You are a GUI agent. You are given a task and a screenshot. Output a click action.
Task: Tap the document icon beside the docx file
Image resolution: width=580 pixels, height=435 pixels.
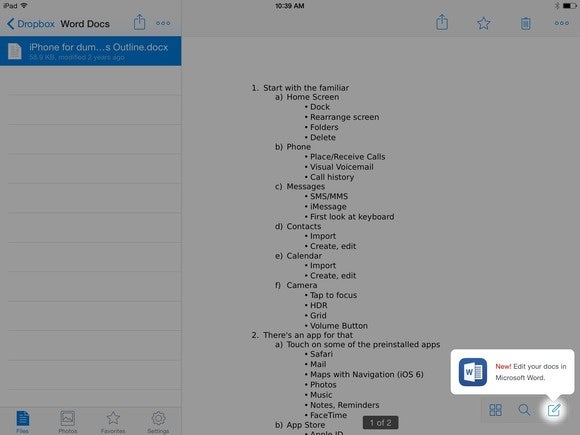point(15,51)
